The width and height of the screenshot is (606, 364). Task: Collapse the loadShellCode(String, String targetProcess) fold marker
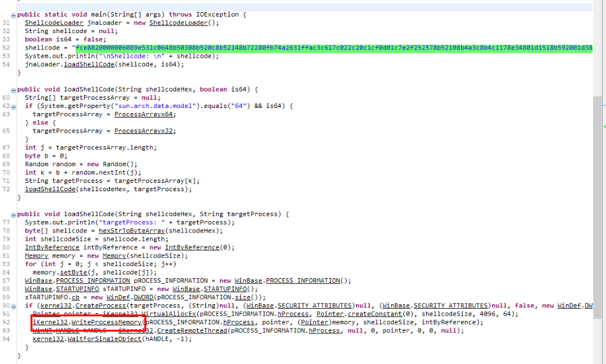click(x=13, y=215)
